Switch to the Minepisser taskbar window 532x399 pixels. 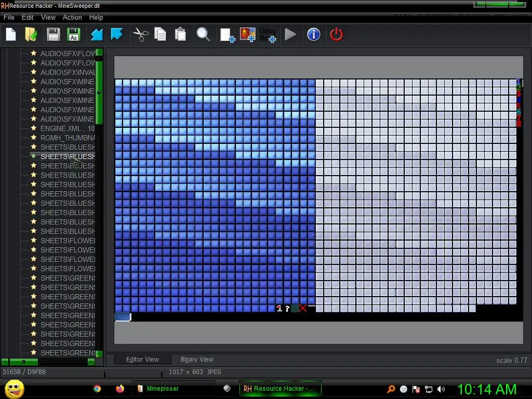click(173, 389)
